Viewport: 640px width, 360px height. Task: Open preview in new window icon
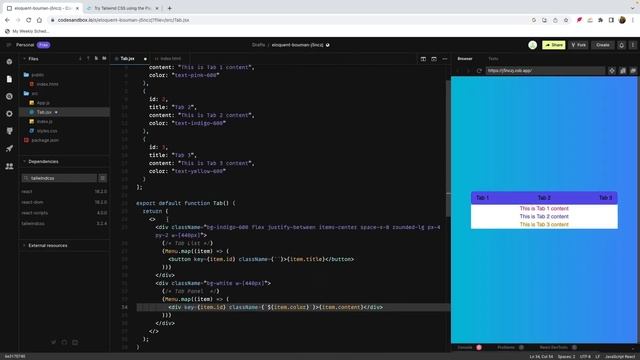click(633, 71)
